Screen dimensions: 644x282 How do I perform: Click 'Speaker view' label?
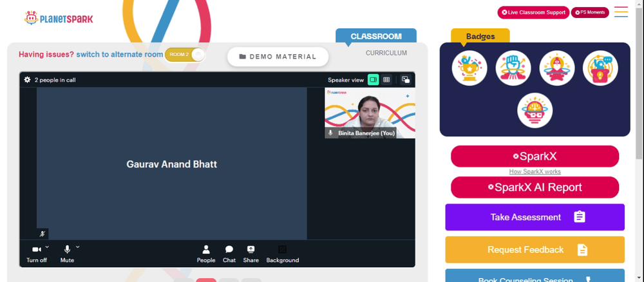346,80
